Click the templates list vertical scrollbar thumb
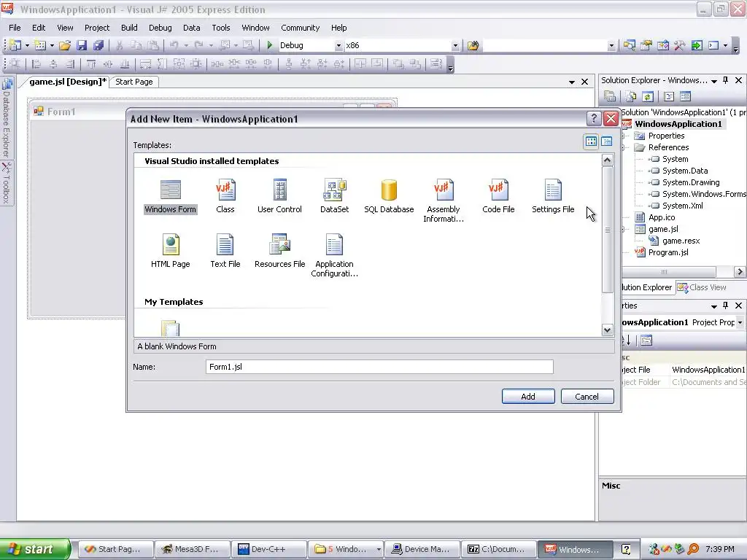 tap(607, 230)
